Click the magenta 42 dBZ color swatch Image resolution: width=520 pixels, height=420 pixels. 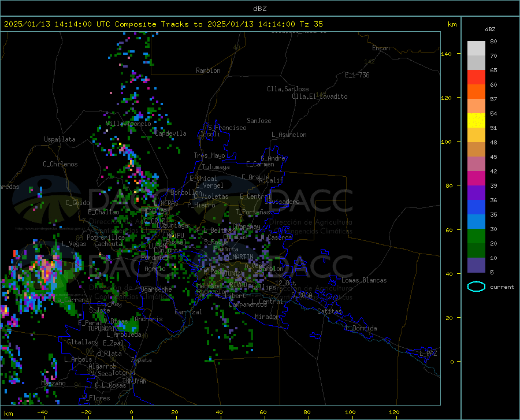[x=476, y=179]
